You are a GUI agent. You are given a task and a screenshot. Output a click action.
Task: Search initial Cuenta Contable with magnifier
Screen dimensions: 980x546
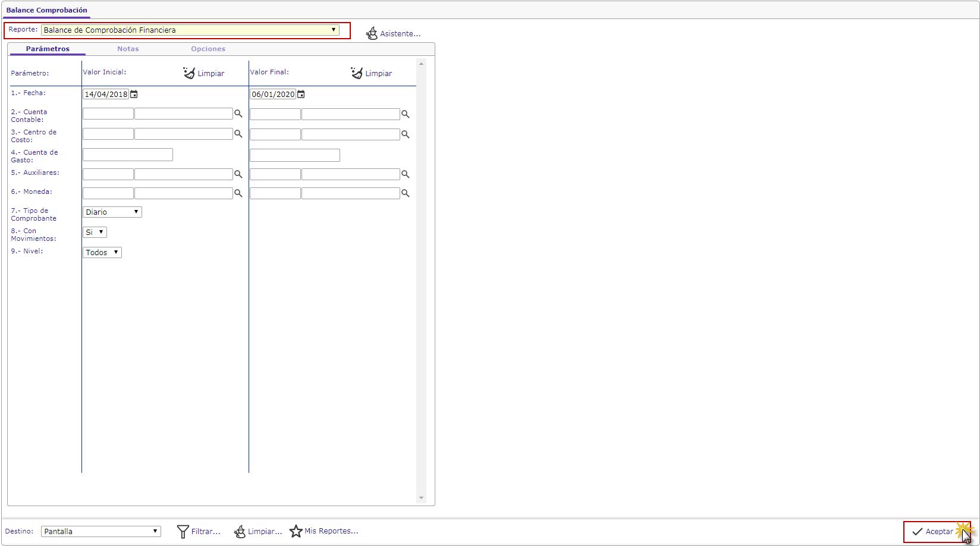238,114
